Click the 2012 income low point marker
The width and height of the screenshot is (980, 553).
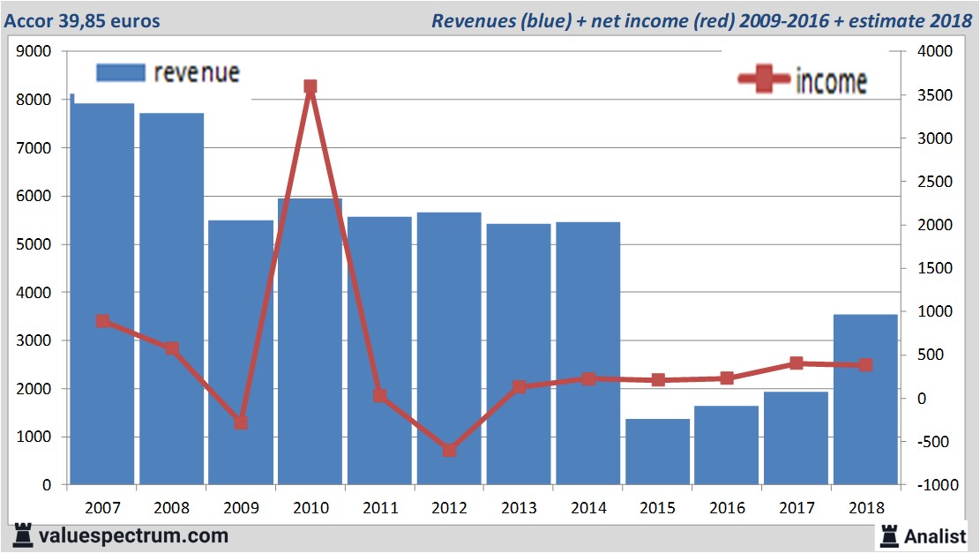pyautogui.click(x=449, y=451)
